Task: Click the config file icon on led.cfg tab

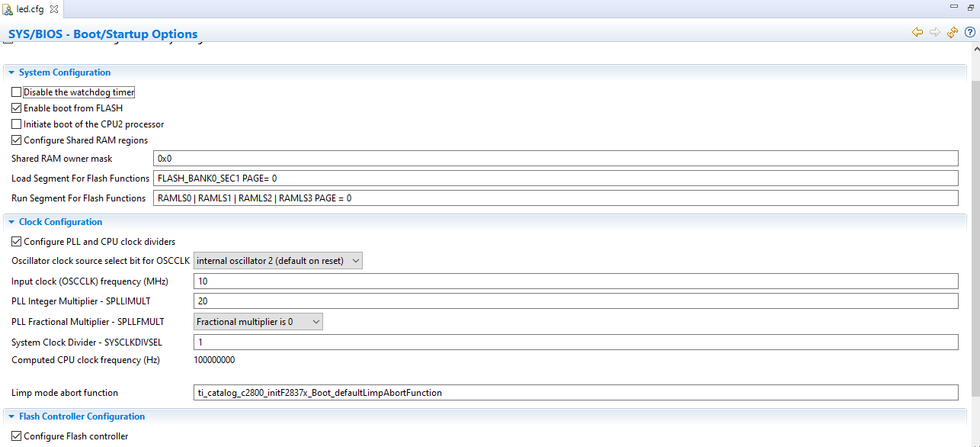Action: (x=8, y=9)
